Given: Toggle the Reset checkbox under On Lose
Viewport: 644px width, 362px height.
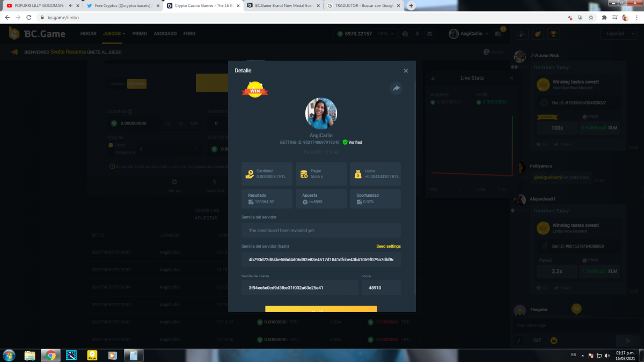Looking at the screenshot, I should tap(111, 145).
